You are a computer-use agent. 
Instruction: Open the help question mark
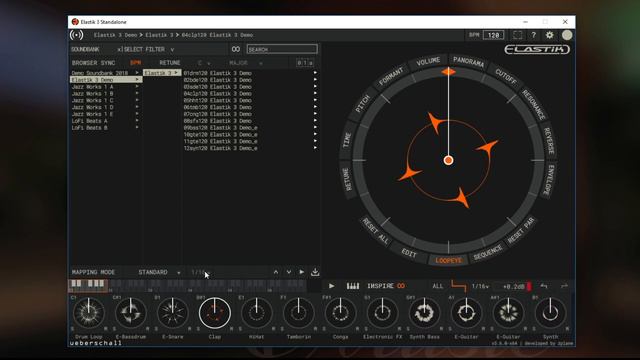pyautogui.click(x=533, y=35)
